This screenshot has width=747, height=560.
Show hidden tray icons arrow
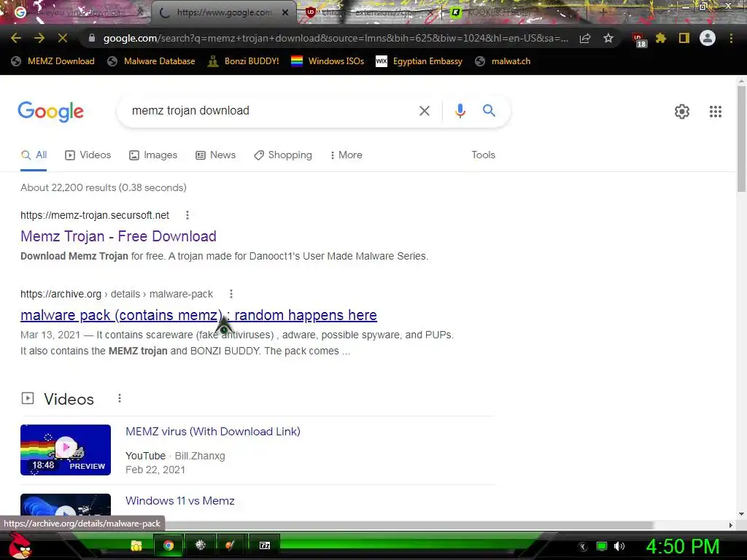[583, 547]
